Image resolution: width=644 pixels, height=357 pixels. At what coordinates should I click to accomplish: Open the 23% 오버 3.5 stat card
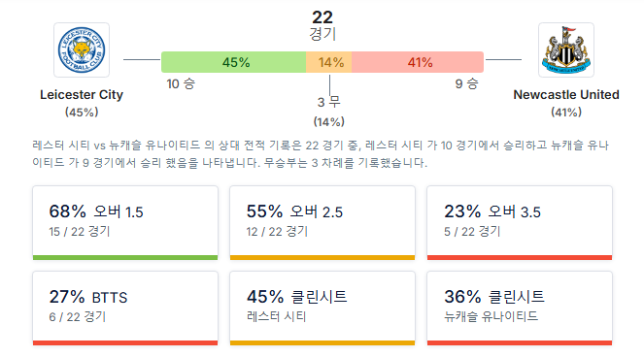point(520,223)
